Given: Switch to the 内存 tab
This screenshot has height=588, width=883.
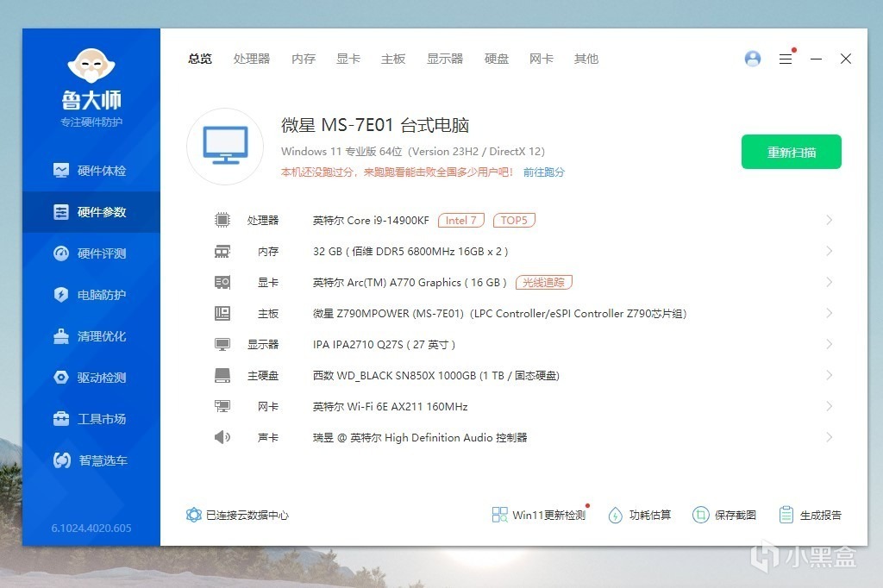Looking at the screenshot, I should tap(304, 59).
